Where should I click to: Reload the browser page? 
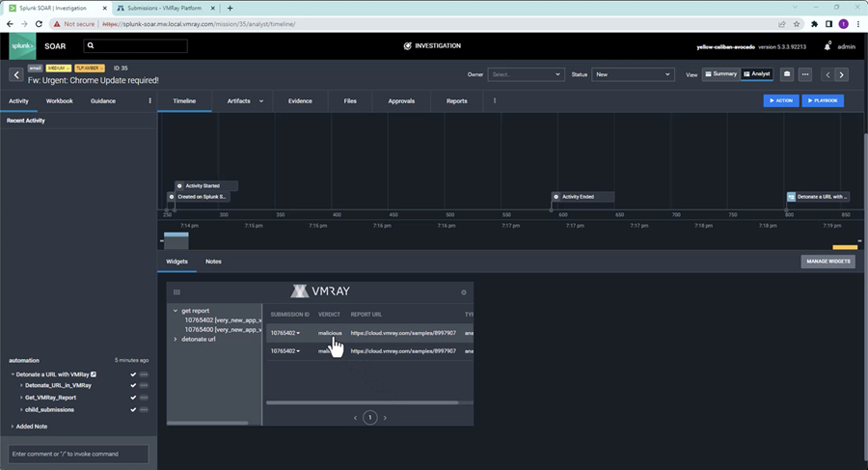(x=39, y=24)
